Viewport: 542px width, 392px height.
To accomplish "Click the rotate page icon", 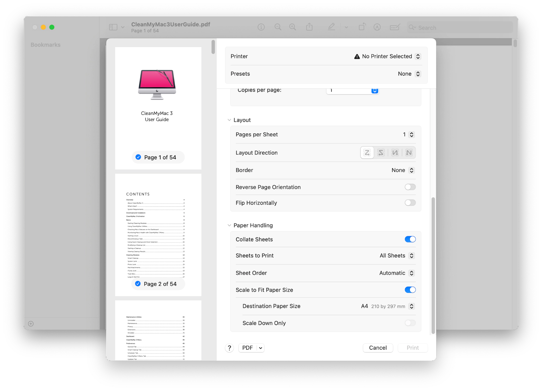I will [x=362, y=27].
